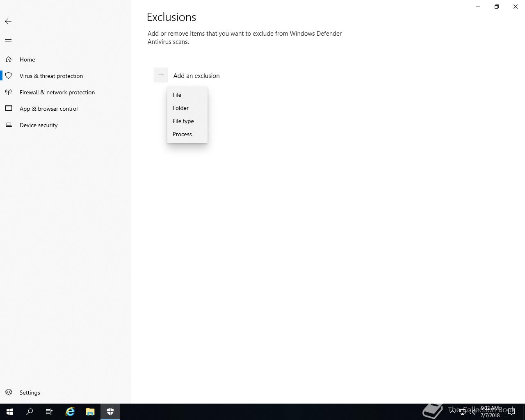
Task: Open taskbar search magnifier
Action: (x=30, y=412)
